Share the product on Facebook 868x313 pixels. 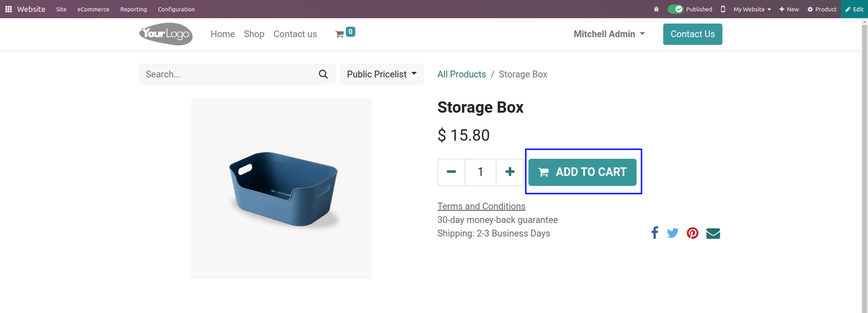tap(655, 233)
